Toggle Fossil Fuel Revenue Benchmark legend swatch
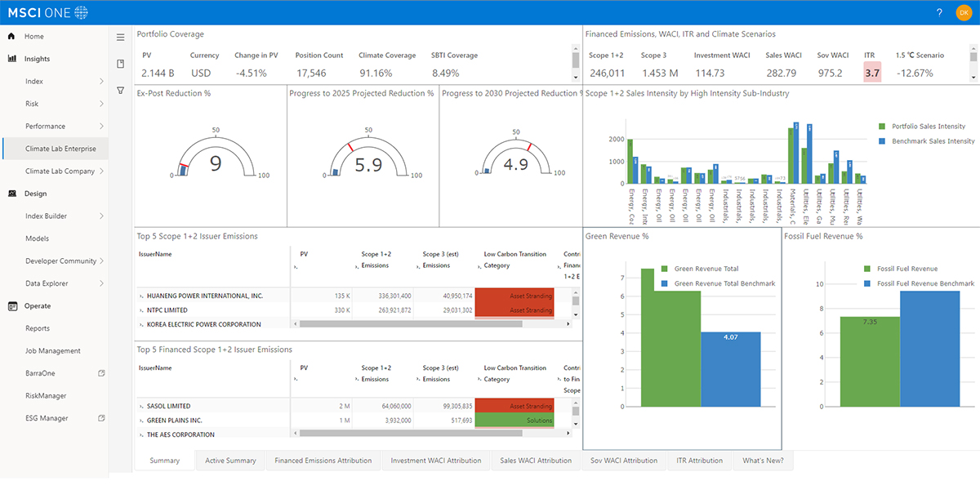Viewport: 980px width, 490px height. point(868,283)
